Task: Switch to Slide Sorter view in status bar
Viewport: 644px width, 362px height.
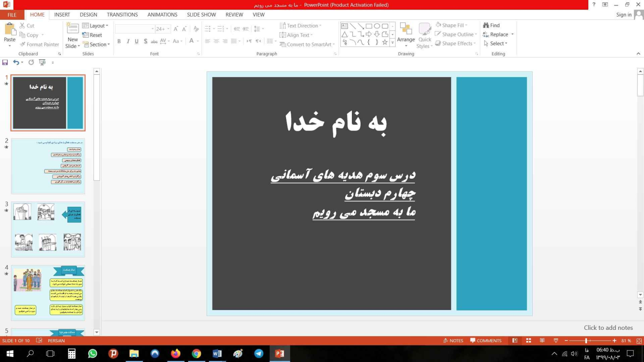Action: pos(529,341)
